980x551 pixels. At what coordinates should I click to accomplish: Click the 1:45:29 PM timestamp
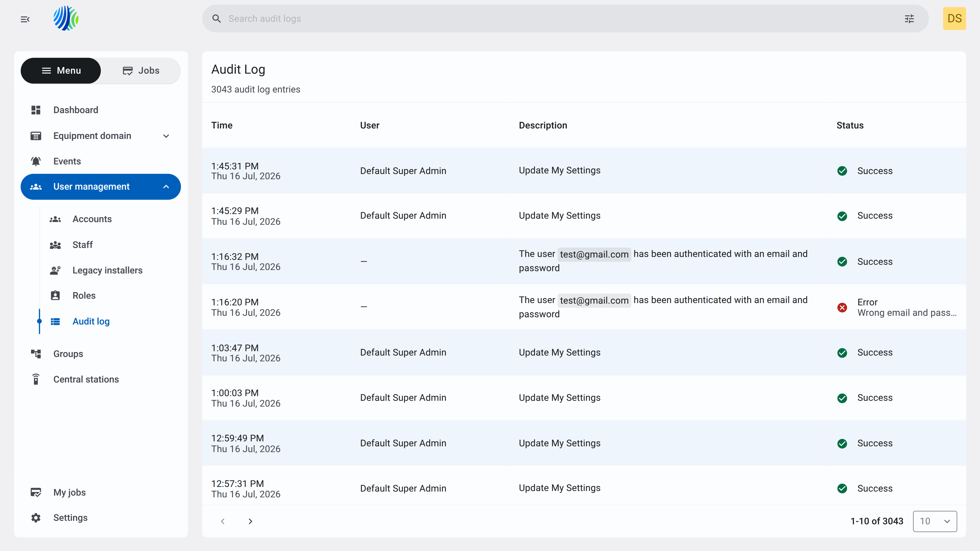[x=235, y=211]
